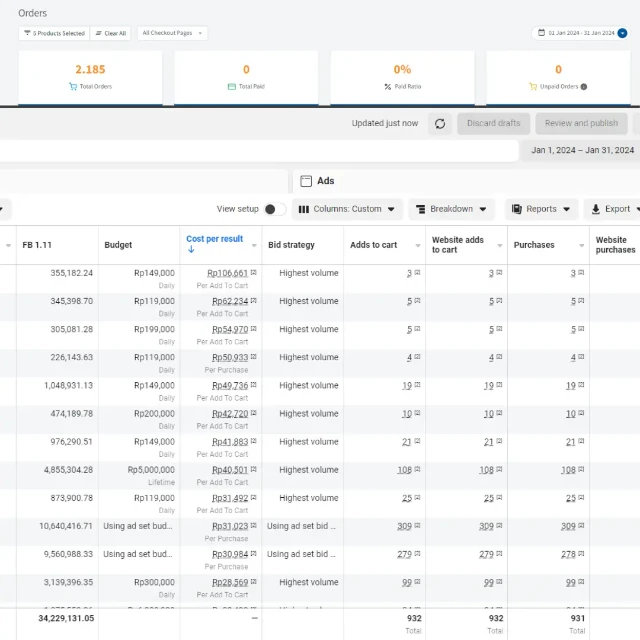
Task: Click the Total Orders cart icon
Action: click(x=73, y=87)
